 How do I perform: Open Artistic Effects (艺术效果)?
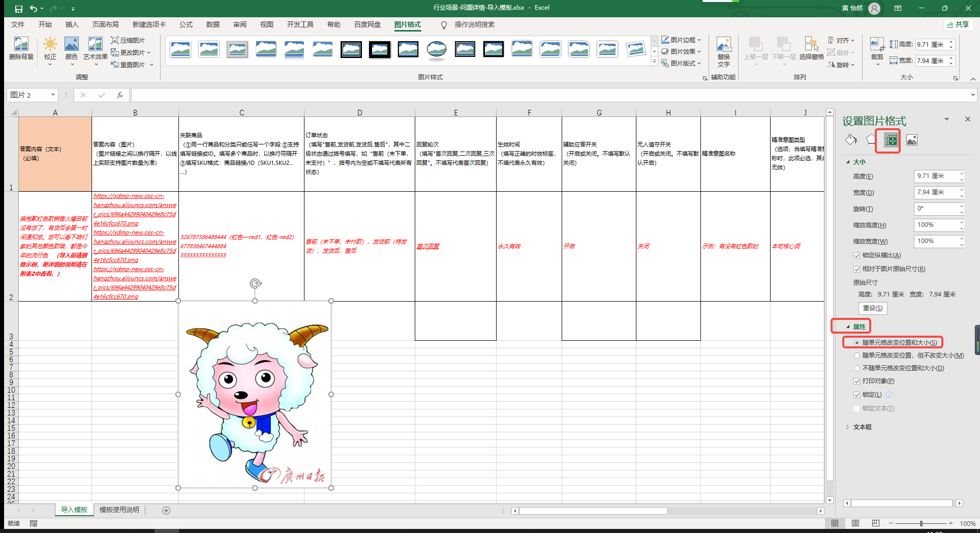[x=96, y=50]
